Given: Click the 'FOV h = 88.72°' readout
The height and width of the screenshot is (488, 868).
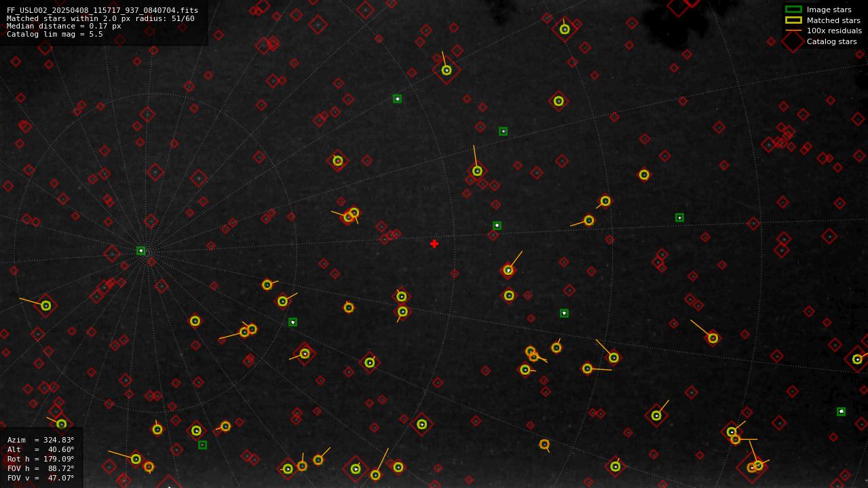Looking at the screenshot, I should click(41, 468).
